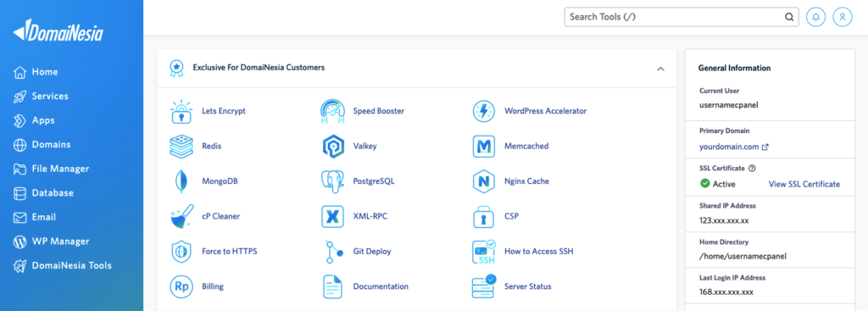Click the Speed Booster gauge icon
This screenshot has height=311, width=868.
(333, 111)
